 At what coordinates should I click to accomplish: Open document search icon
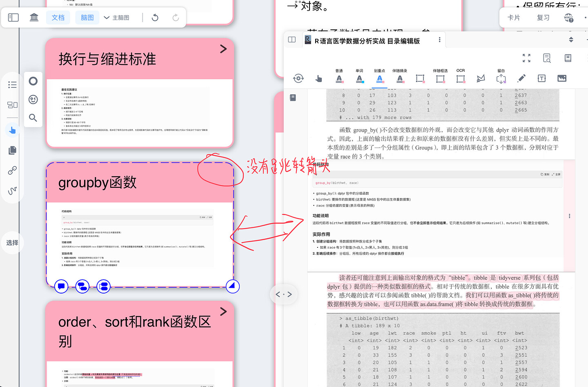547,58
